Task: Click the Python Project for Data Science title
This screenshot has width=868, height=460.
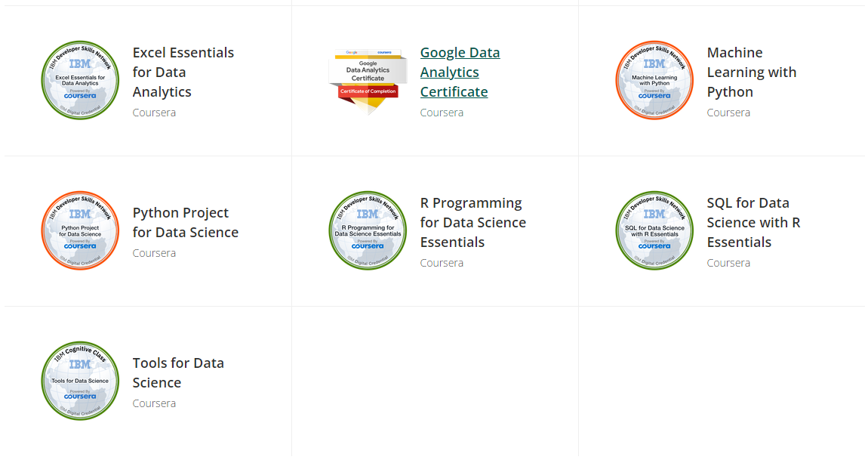Action: point(186,222)
